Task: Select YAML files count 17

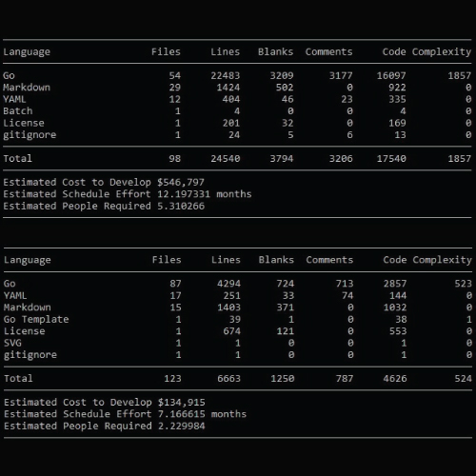Action: click(x=175, y=295)
